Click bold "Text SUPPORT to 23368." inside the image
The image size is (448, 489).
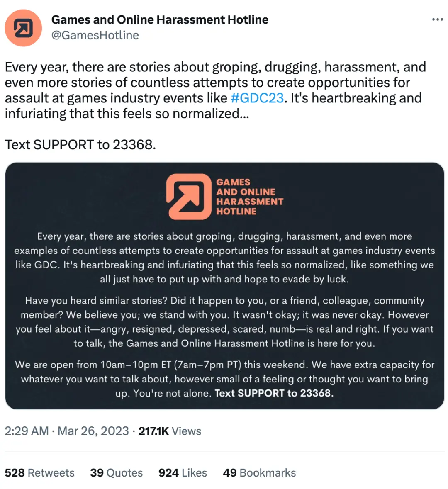coord(274,393)
